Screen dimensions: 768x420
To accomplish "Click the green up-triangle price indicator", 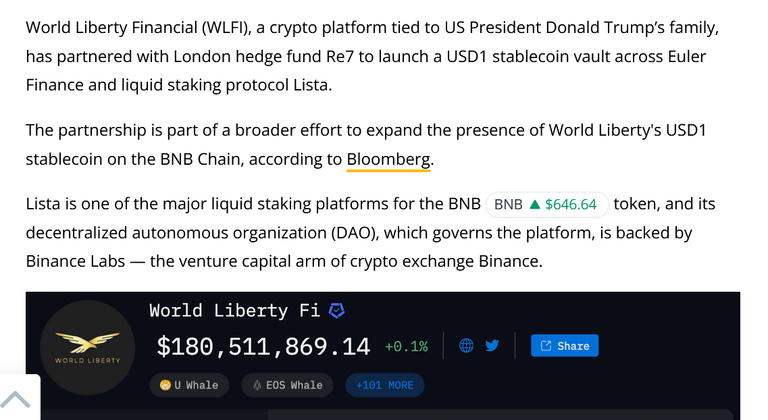I will 534,204.
